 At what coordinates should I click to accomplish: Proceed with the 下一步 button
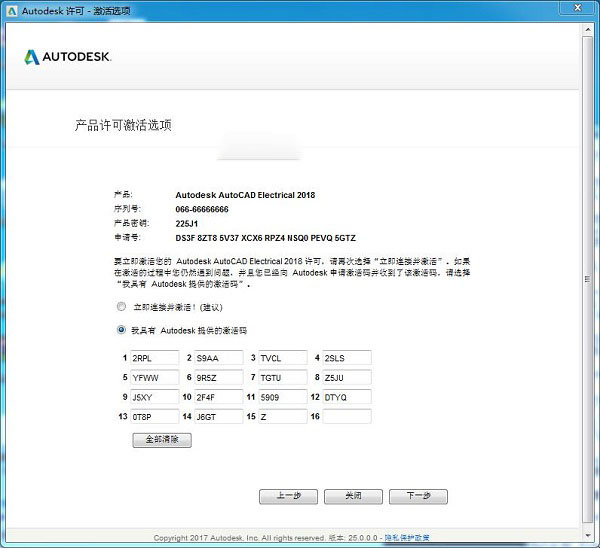[418, 496]
